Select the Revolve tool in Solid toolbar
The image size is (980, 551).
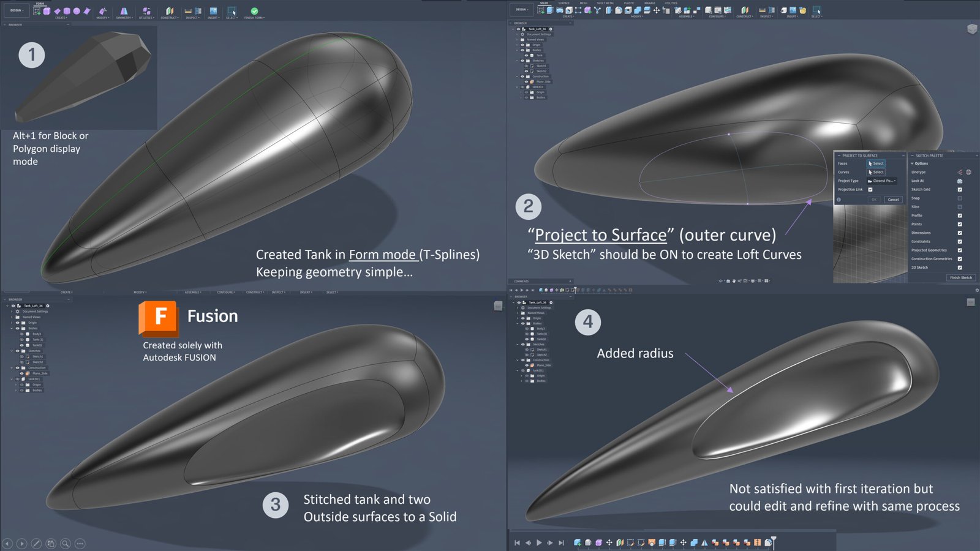[x=559, y=10]
